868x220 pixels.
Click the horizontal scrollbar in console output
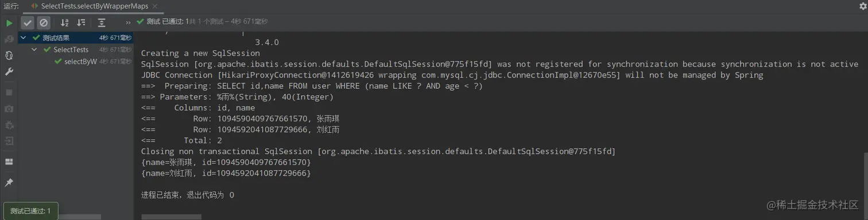coord(171,217)
